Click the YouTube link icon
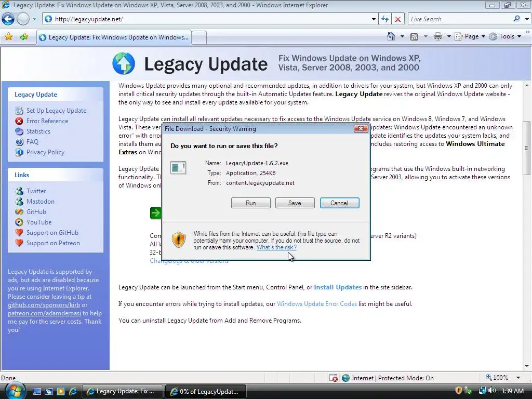The width and height of the screenshot is (532, 399). click(19, 222)
